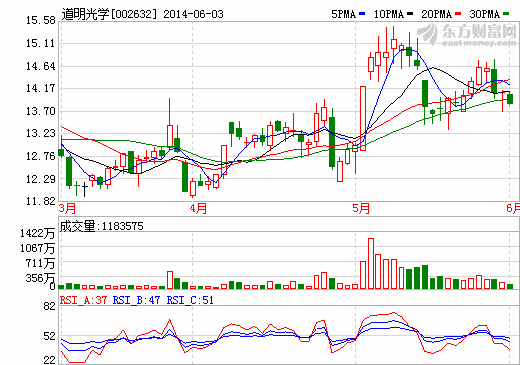Click the red 20PMA legend color marker
The width and height of the screenshot is (520, 365).
point(458,14)
